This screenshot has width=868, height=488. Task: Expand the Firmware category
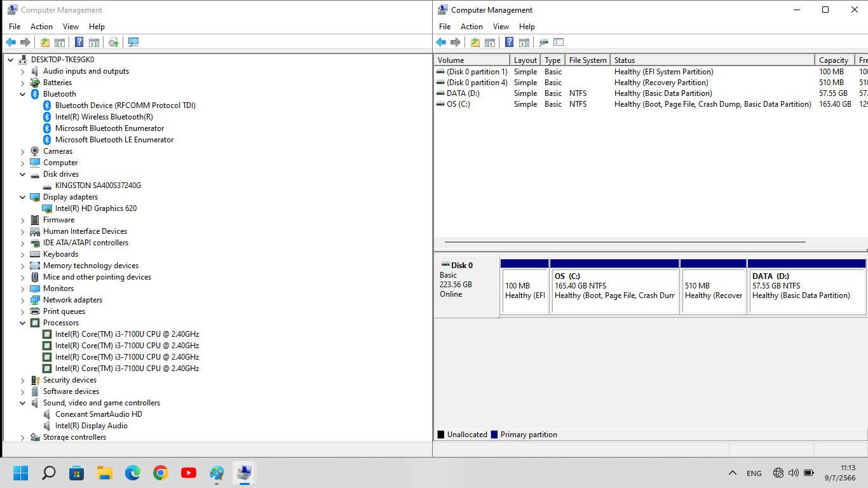tap(23, 220)
